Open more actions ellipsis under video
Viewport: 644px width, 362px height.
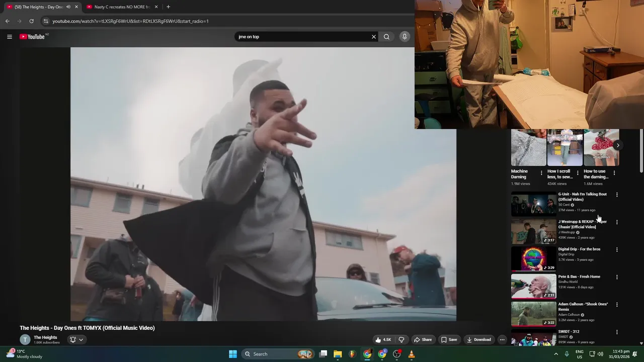(502, 339)
